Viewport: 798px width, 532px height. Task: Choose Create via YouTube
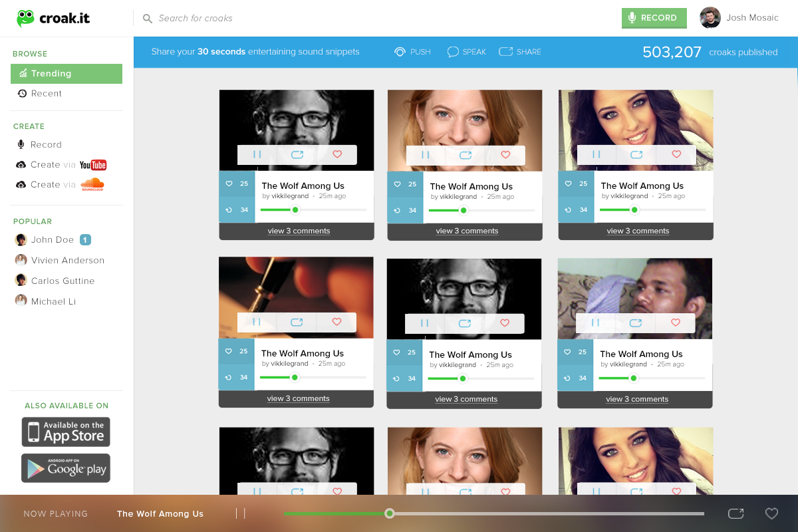pos(61,165)
